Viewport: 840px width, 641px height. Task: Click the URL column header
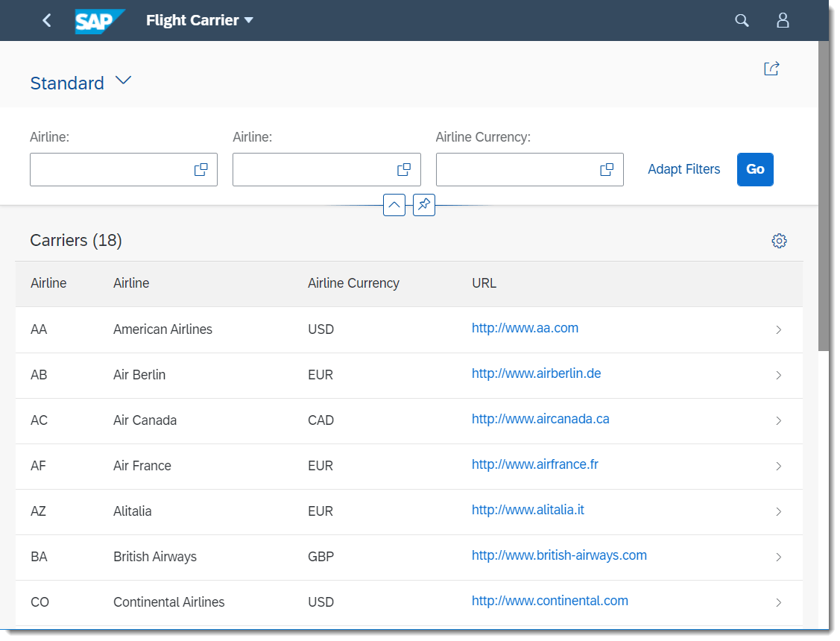(484, 283)
